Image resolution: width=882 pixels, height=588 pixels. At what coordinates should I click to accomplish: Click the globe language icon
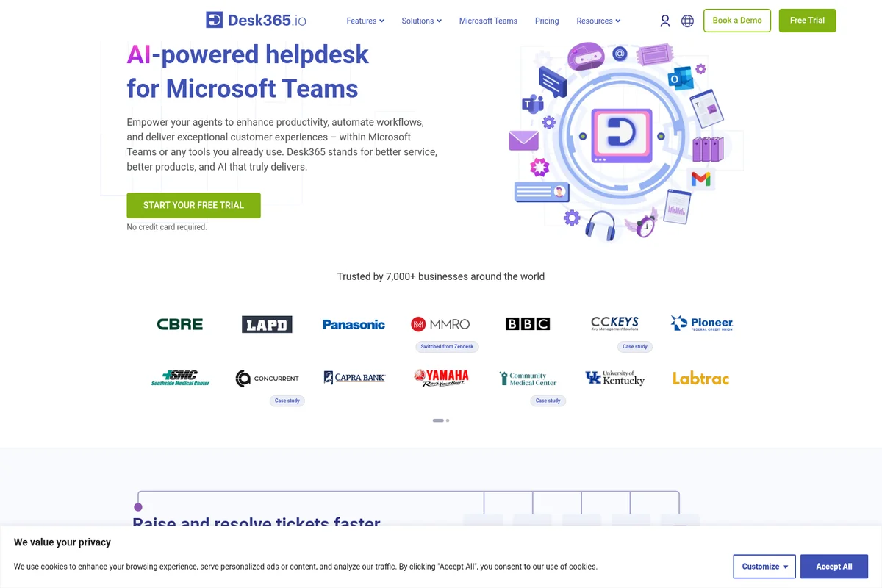coord(687,21)
